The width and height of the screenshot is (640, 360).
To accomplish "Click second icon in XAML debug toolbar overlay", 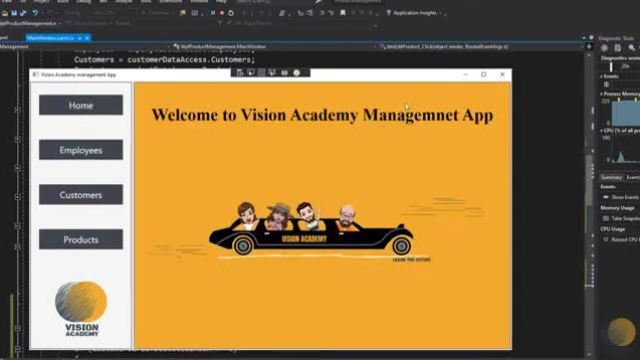I will (251, 73).
